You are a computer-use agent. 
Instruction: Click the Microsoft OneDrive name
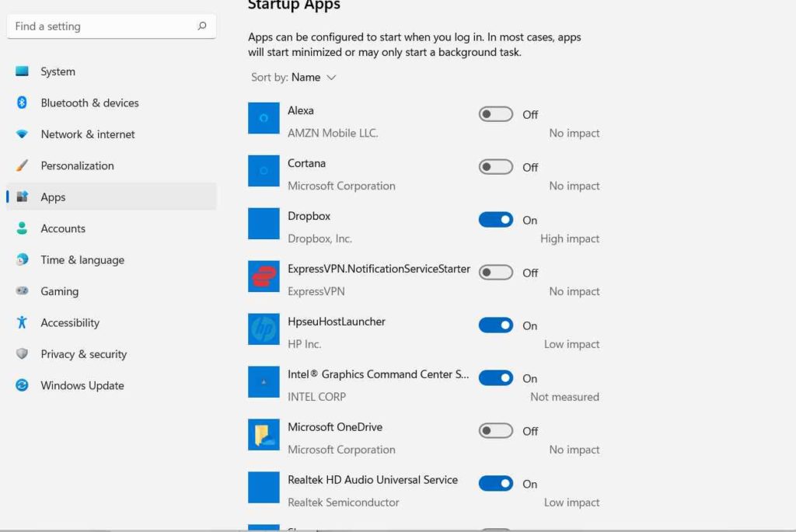335,427
